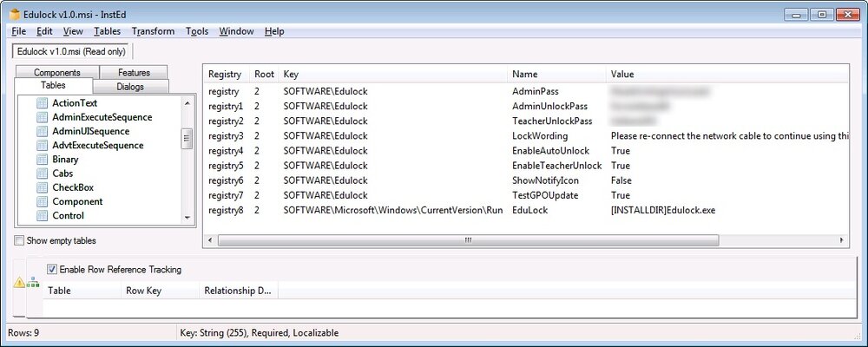Screen dimensions: 868x347
Task: Click table list scroll up arrow
Action: (x=187, y=103)
